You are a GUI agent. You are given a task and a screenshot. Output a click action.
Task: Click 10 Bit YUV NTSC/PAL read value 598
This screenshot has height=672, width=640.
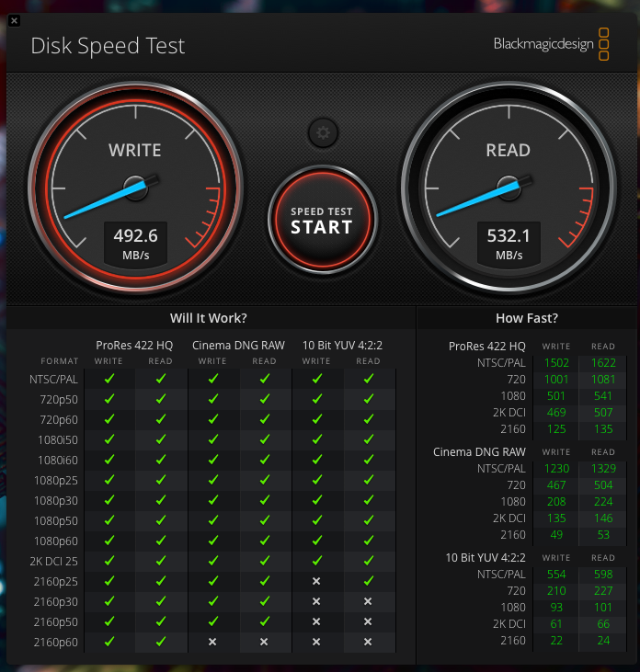point(603,575)
